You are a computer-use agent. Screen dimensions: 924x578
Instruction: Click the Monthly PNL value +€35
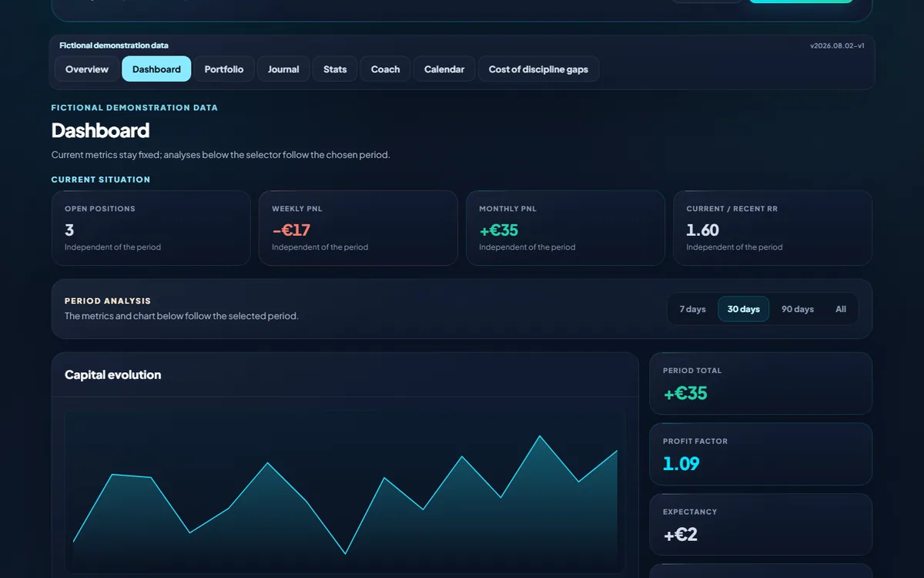click(498, 230)
